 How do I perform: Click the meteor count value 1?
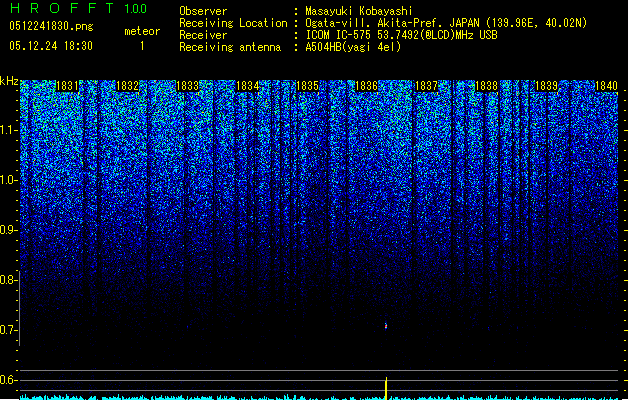pos(142,46)
